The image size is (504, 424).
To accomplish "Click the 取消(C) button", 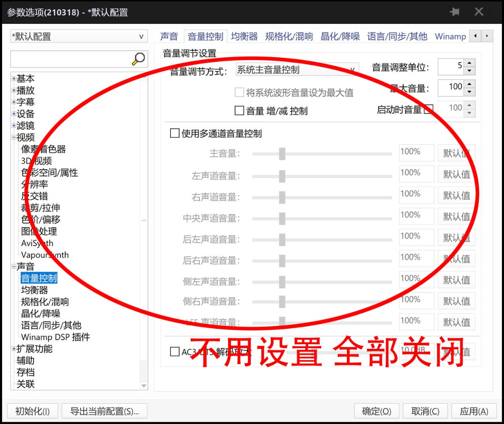I will 425,411.
